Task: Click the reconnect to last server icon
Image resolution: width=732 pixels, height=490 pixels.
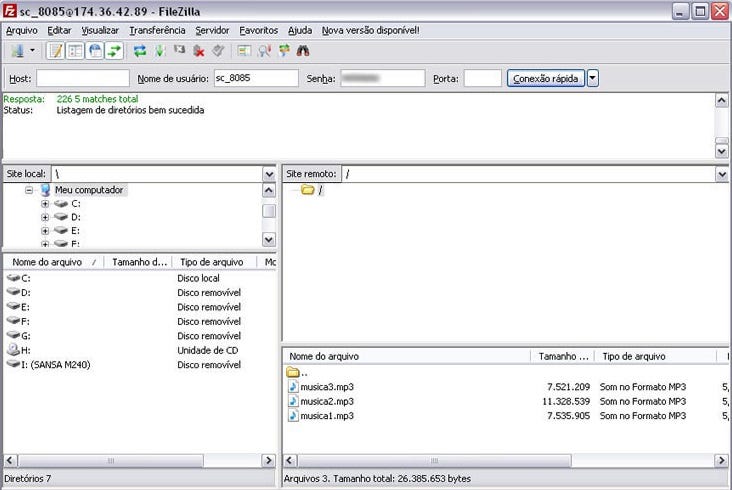Action: click(218, 50)
